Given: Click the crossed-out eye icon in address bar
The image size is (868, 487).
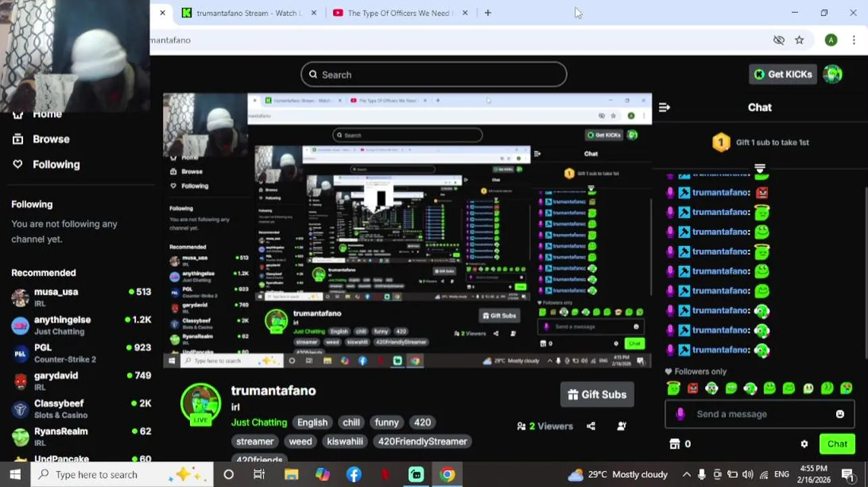Looking at the screenshot, I should coord(779,40).
